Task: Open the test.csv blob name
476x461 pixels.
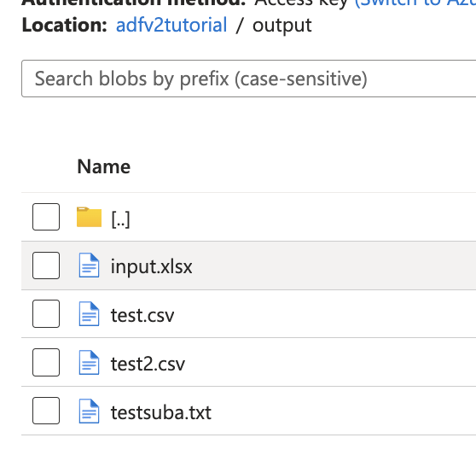Action: click(x=142, y=315)
